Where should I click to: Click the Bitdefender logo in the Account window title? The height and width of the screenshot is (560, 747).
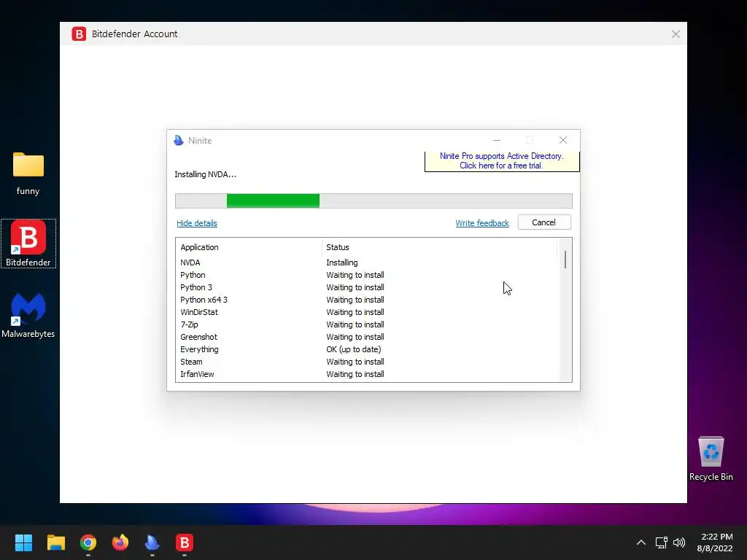(79, 34)
